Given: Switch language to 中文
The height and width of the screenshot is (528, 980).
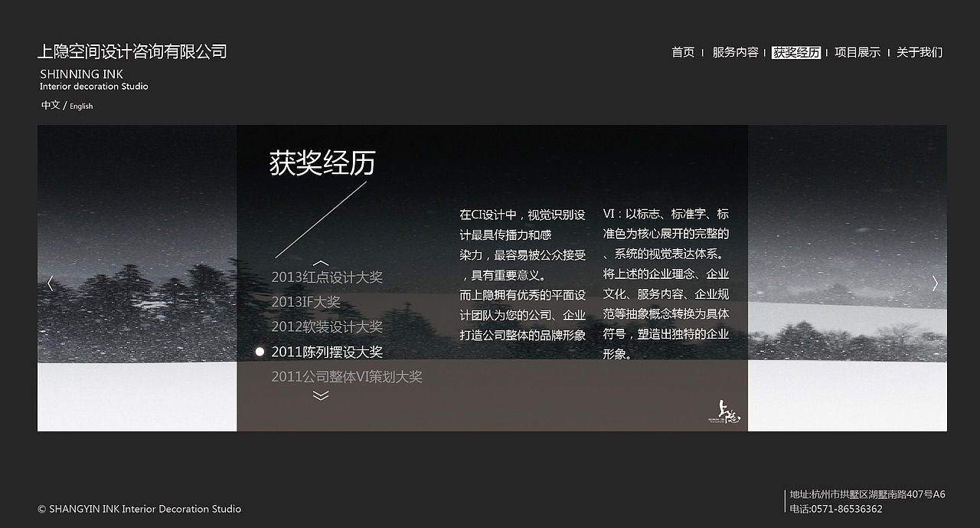Looking at the screenshot, I should (51, 105).
